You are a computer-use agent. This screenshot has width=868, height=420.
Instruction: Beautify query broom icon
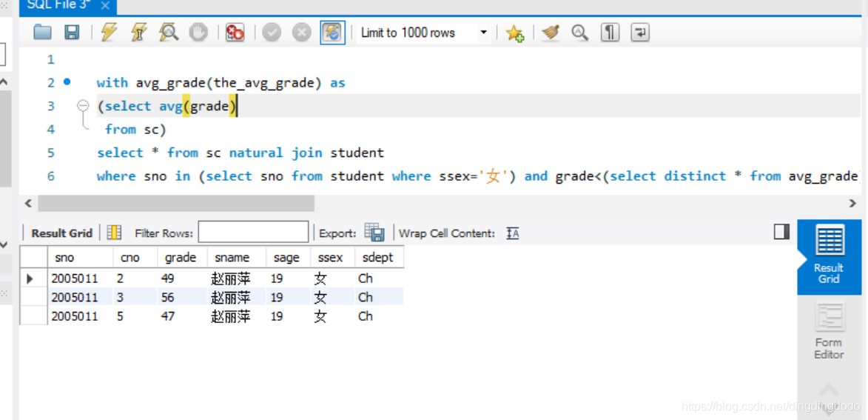[551, 33]
